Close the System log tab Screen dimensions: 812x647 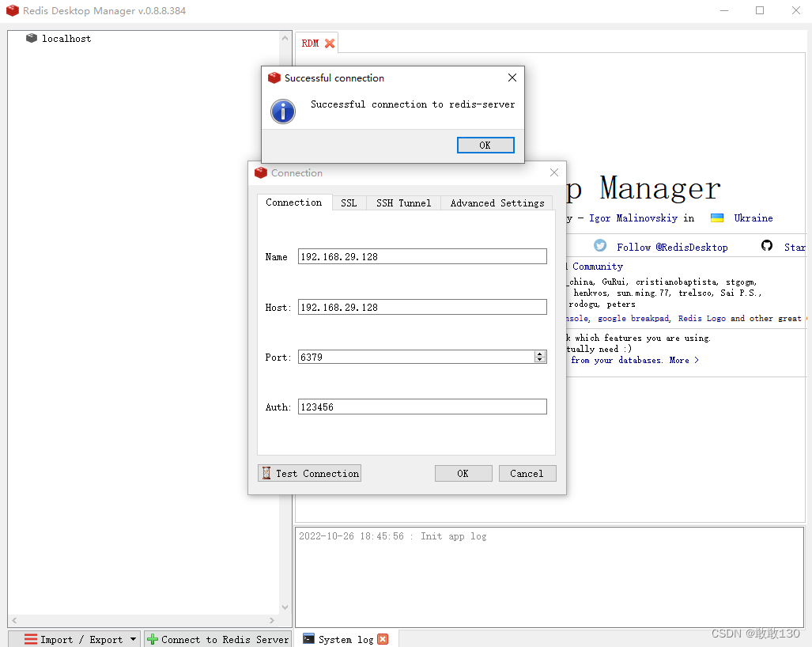point(383,639)
